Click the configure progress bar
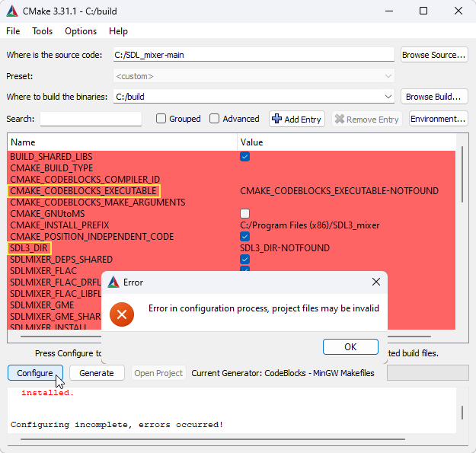 [x=428, y=373]
